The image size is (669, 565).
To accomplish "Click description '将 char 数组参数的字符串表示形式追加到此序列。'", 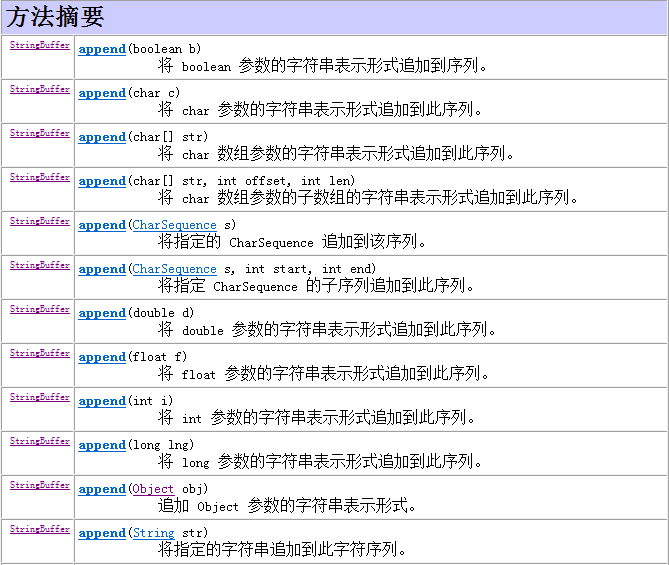I will [x=336, y=154].
